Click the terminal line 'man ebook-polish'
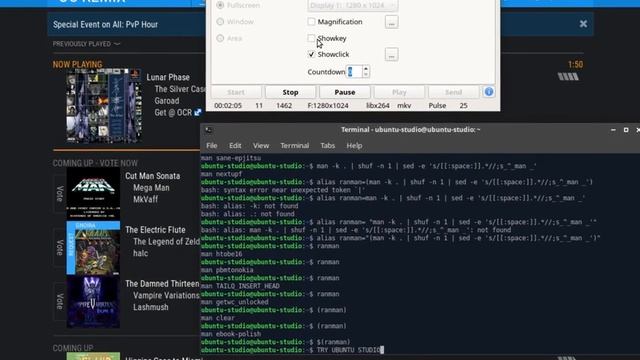640x360 pixels. [231, 334]
